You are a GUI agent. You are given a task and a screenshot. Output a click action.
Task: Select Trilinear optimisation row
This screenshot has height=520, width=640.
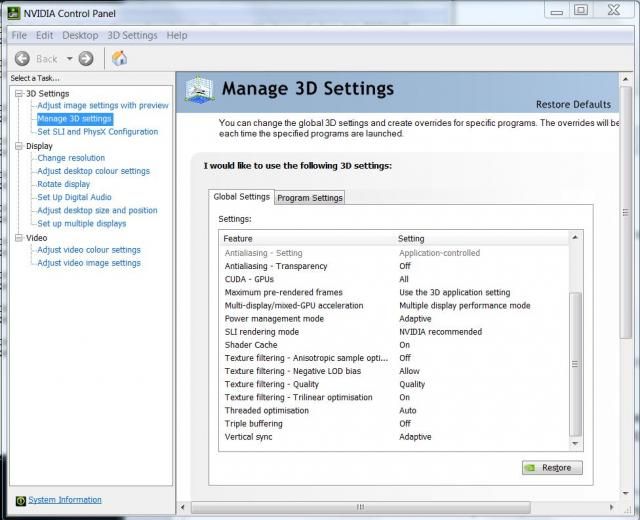(395, 397)
